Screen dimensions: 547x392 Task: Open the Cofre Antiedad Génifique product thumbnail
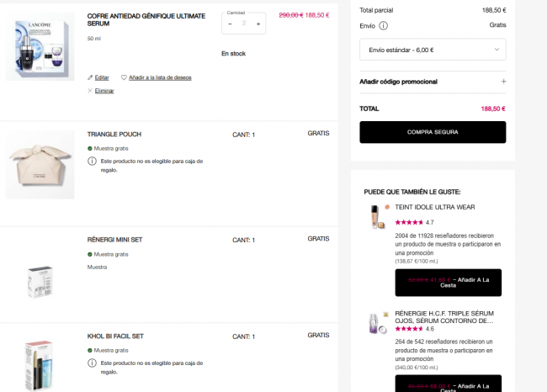pos(40,47)
